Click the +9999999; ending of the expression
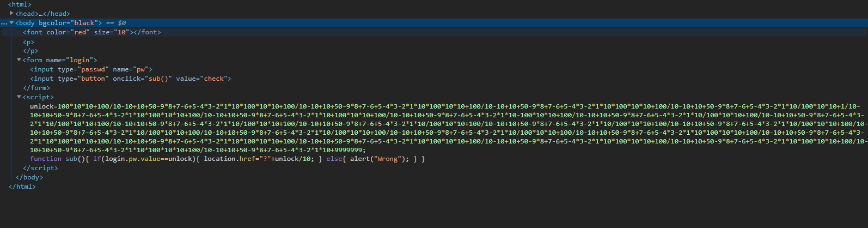Screen dimensions: 868x228 (x=349, y=150)
